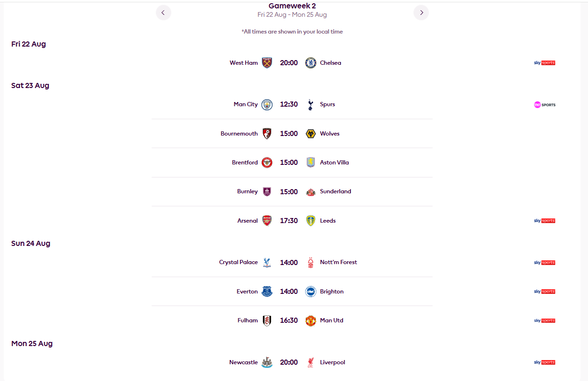The width and height of the screenshot is (588, 381).
Task: Click the Arsenal cannon crest
Action: click(267, 221)
